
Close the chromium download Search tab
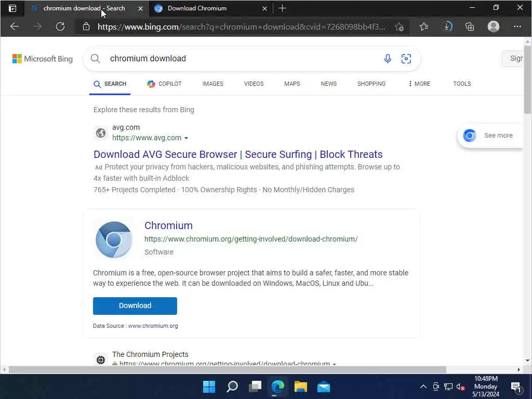click(x=140, y=8)
